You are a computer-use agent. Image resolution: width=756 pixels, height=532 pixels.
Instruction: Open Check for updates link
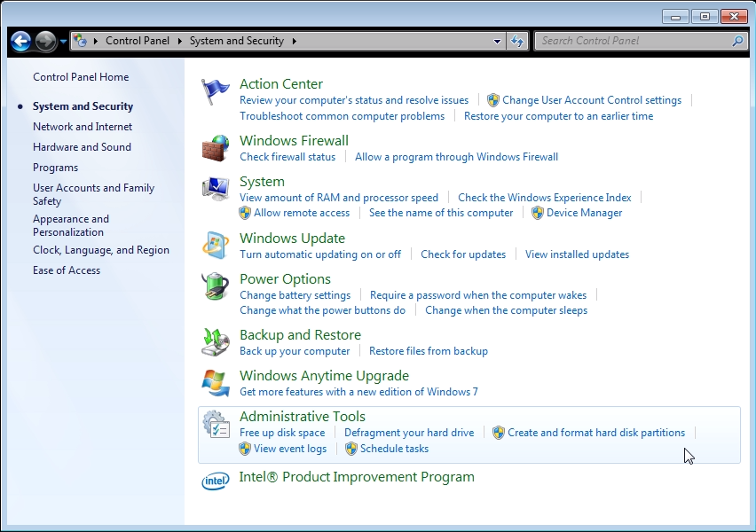pyautogui.click(x=463, y=254)
